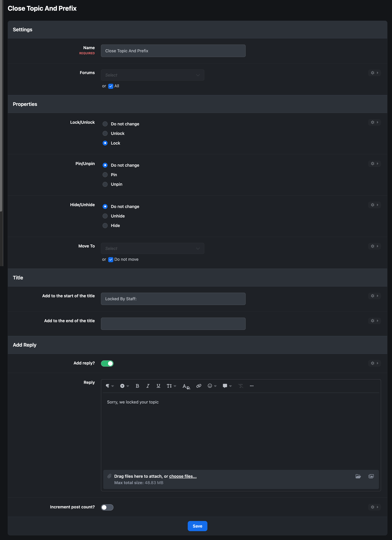Image resolution: width=392 pixels, height=540 pixels.
Task: Select the Lock radio option
Action: coord(105,143)
